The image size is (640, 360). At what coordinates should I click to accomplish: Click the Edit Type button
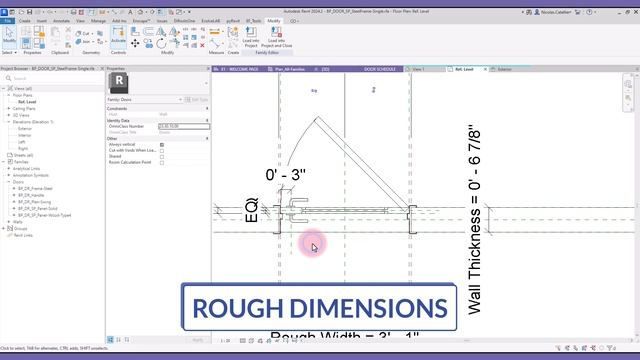(x=196, y=100)
